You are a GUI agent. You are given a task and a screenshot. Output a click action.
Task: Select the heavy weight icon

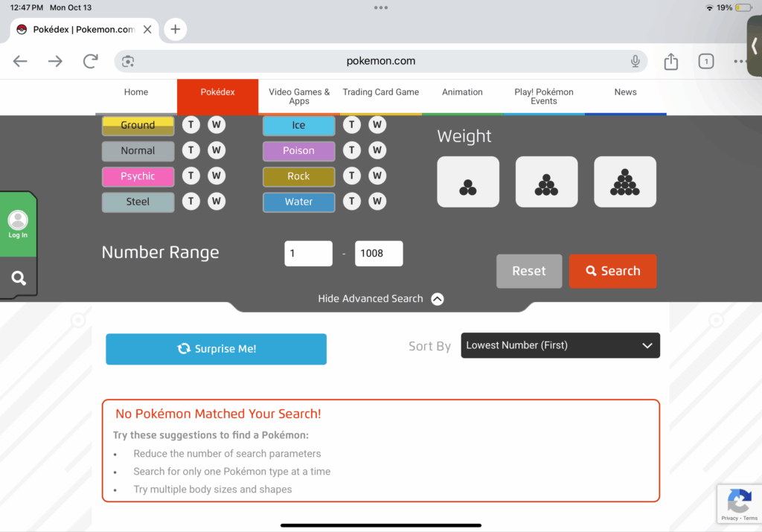(x=625, y=182)
